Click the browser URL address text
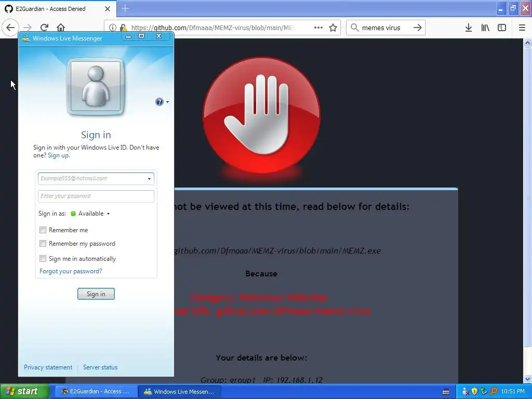The width and height of the screenshot is (532, 399). pyautogui.click(x=212, y=28)
